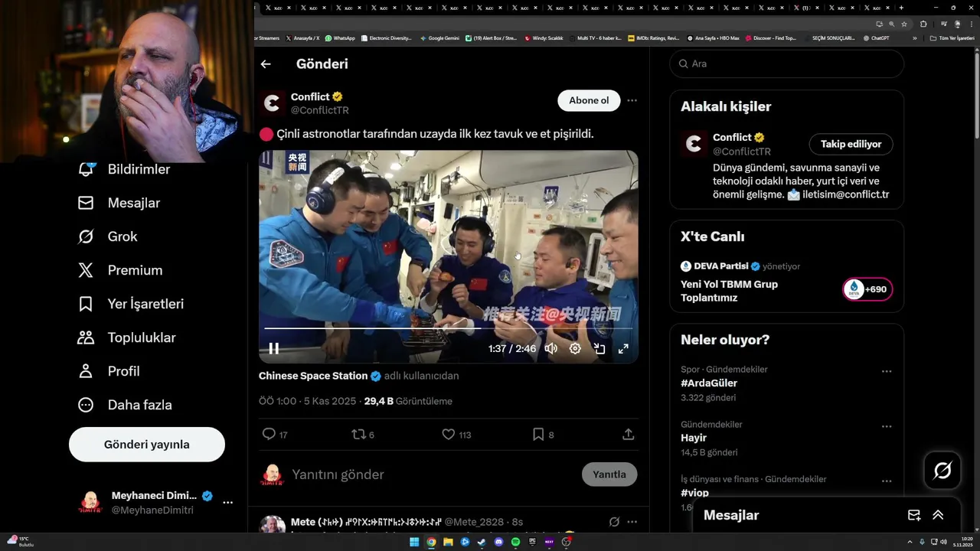Open Bildirimler in the left sidebar

[x=124, y=169]
